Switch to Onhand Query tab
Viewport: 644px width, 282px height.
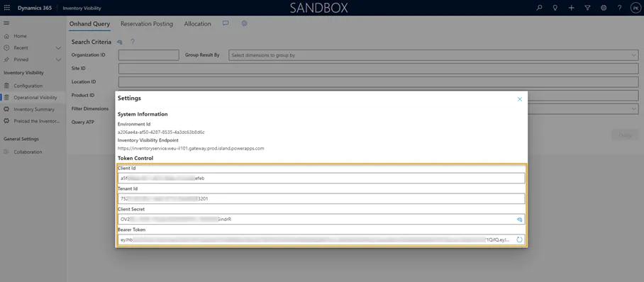pyautogui.click(x=89, y=24)
